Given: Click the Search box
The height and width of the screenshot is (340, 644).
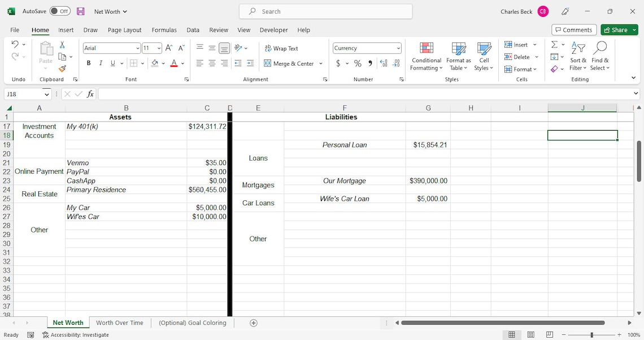Looking at the screenshot, I should (326, 11).
